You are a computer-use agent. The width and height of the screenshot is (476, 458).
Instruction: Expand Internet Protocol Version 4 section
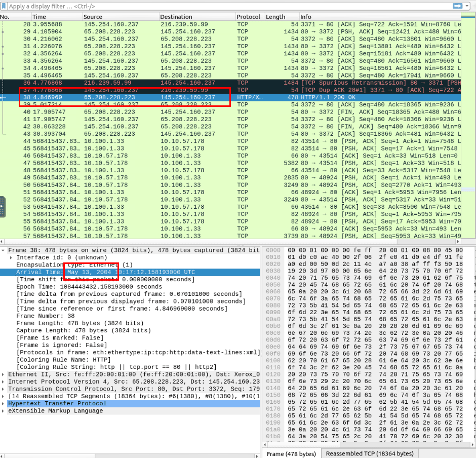coord(4,381)
